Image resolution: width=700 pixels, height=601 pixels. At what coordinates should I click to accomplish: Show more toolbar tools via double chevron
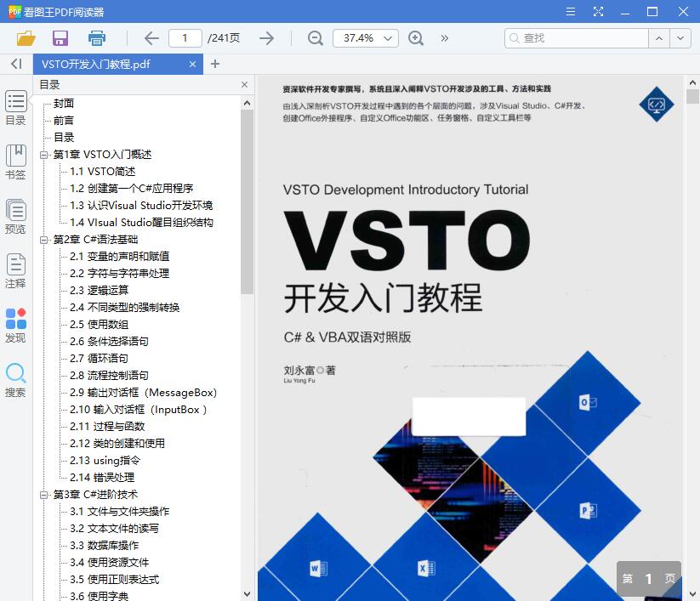pyautogui.click(x=445, y=38)
